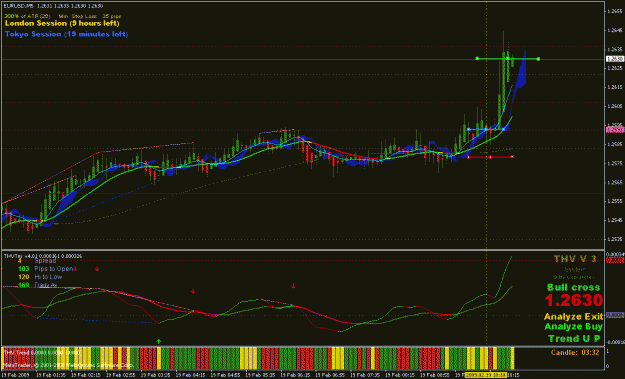Click the green 'Analyze Buy' label
Image resolution: width=625 pixels, height=379 pixels.
click(573, 327)
